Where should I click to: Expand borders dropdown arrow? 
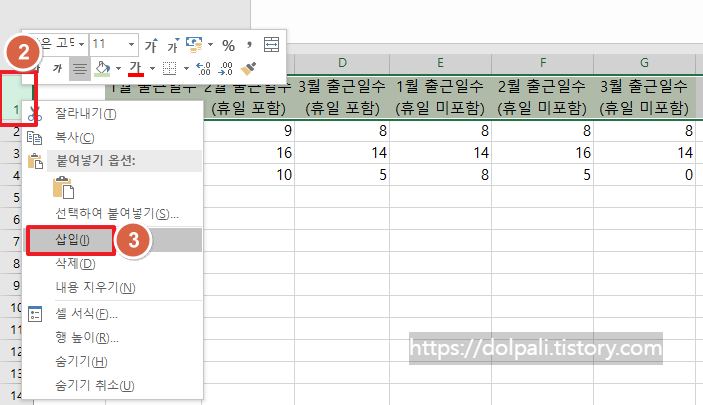tap(186, 69)
